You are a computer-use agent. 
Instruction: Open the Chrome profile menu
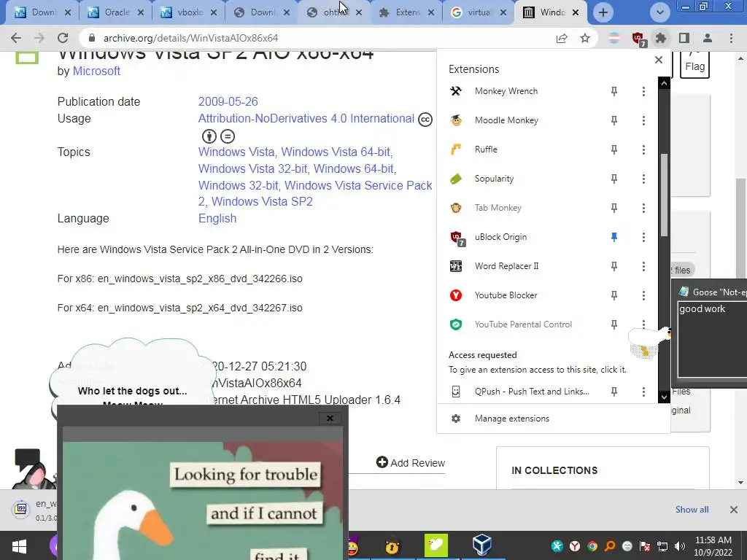coord(708,38)
